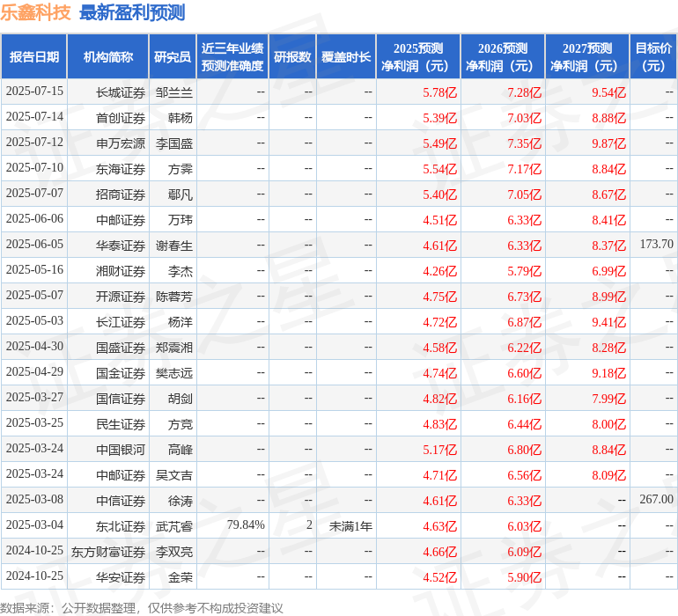Click the institution 申万宏源
This screenshot has width=678, height=616.
pyautogui.click(x=121, y=143)
